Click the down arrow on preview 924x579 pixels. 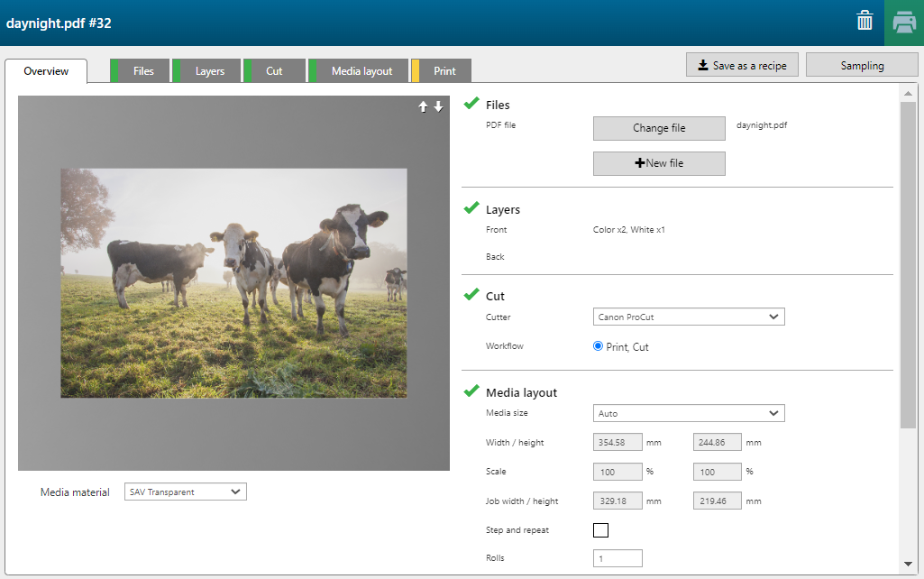tap(438, 107)
